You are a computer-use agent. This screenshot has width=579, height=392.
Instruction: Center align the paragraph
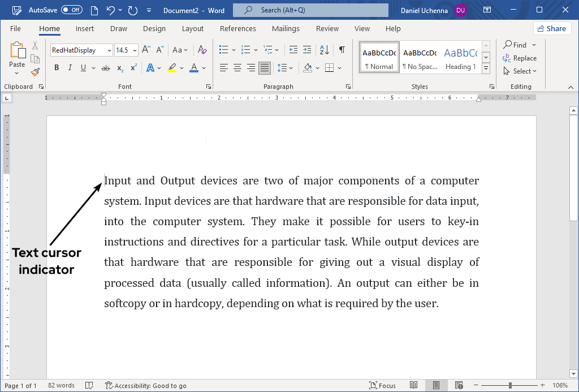tap(237, 68)
